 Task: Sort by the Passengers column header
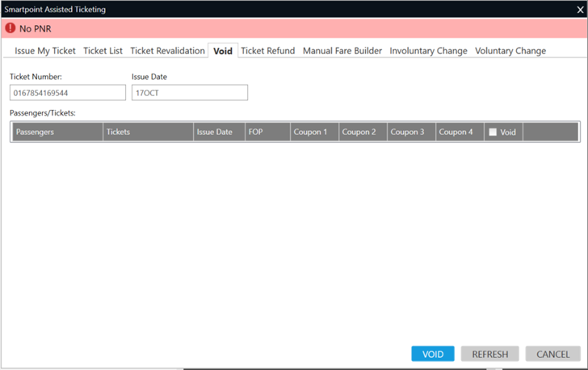coord(57,132)
